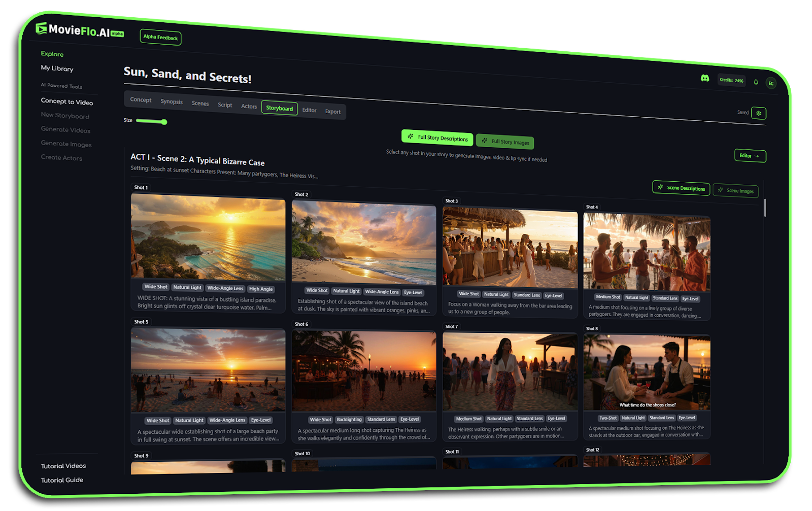The width and height of the screenshot is (812, 511).
Task: Open Tutorial Videos link
Action: point(63,466)
